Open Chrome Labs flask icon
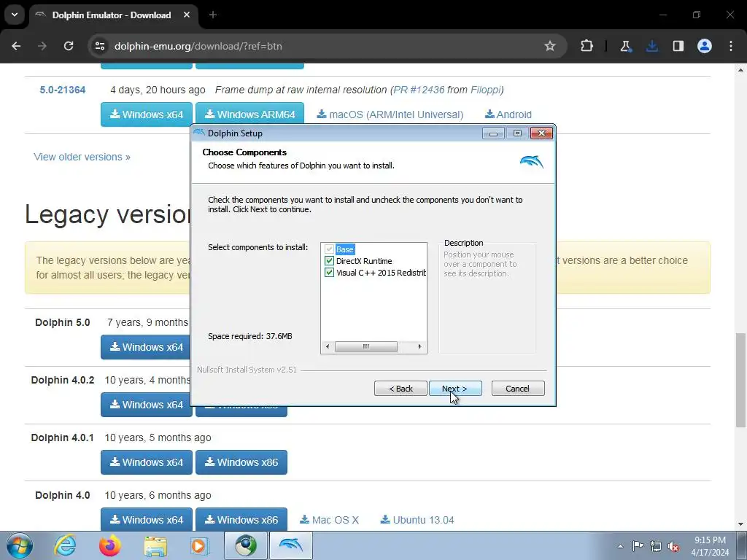 coord(625,46)
